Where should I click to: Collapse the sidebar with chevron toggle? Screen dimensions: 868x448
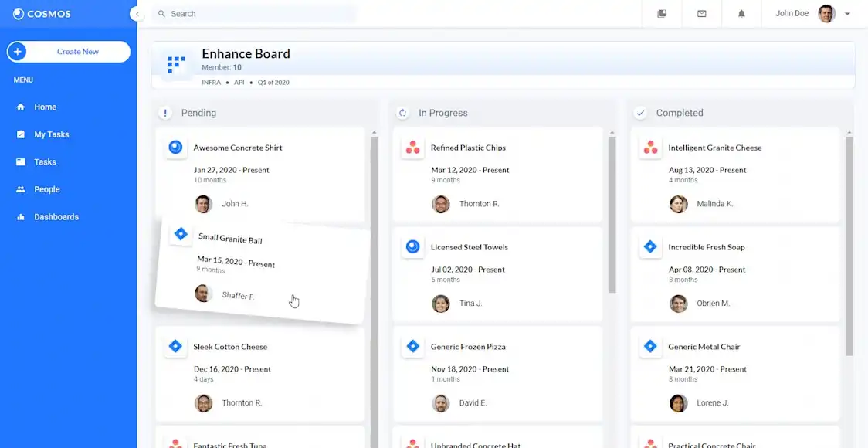137,14
